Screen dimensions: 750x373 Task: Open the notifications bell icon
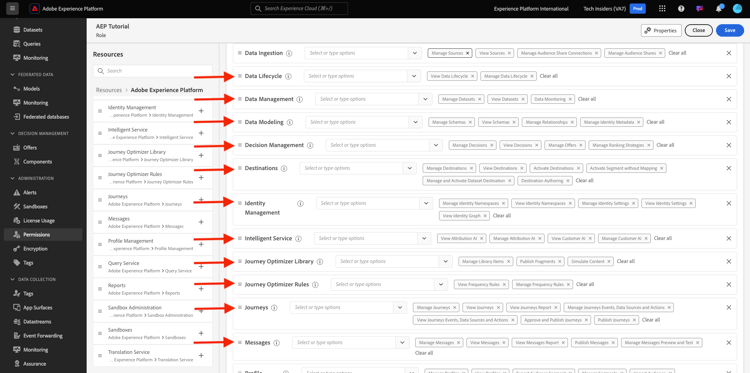(x=718, y=9)
